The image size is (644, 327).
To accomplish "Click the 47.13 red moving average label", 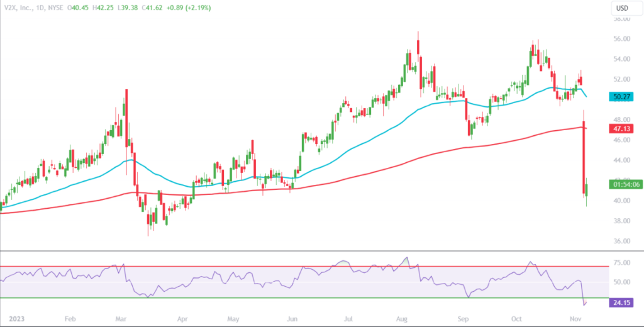I will point(621,129).
